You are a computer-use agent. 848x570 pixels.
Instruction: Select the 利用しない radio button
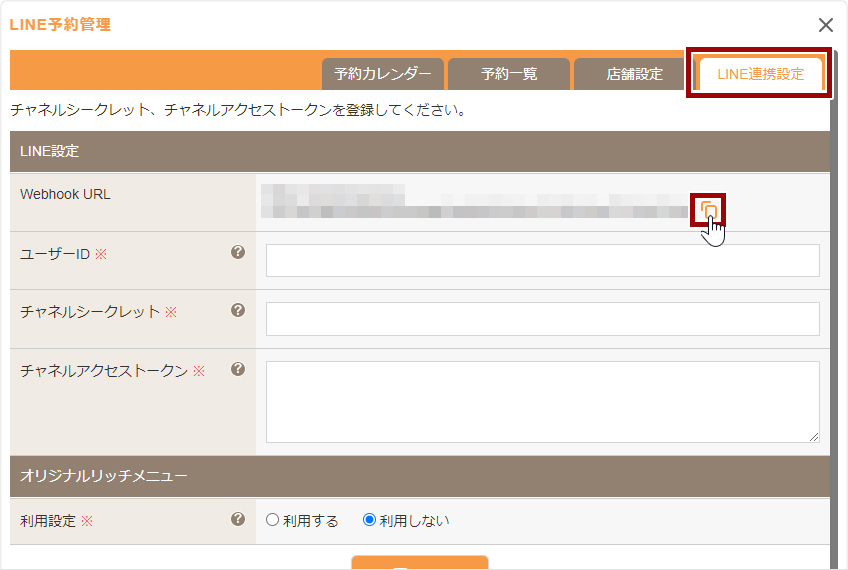point(369,520)
